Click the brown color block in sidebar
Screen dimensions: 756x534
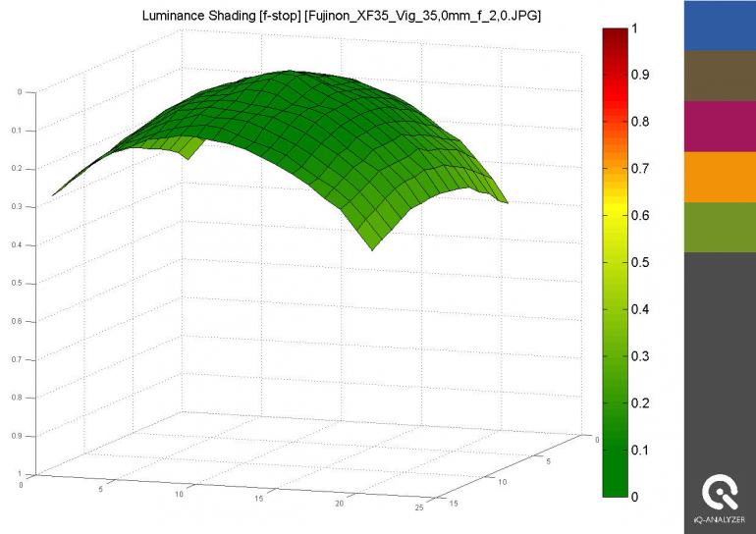pyautogui.click(x=720, y=76)
